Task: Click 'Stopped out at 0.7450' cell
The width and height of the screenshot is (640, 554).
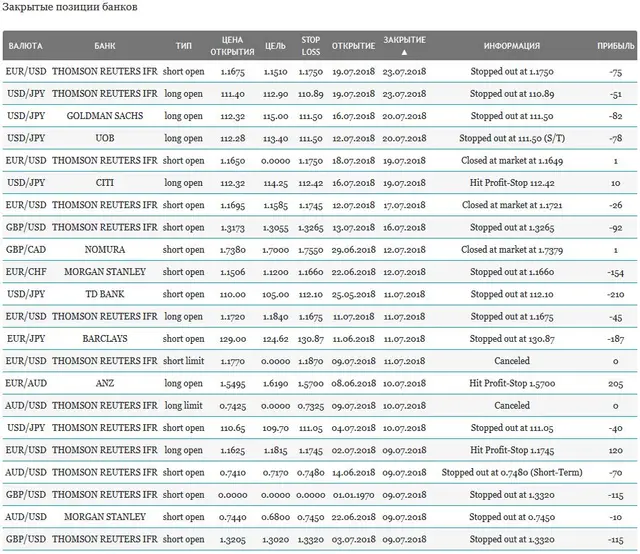Action: click(x=512, y=517)
